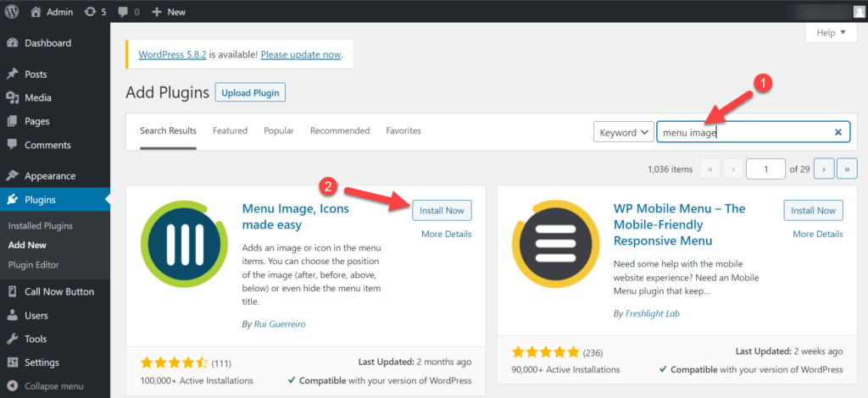This screenshot has width=868, height=398.
Task: Click the Please update now link
Action: (301, 55)
